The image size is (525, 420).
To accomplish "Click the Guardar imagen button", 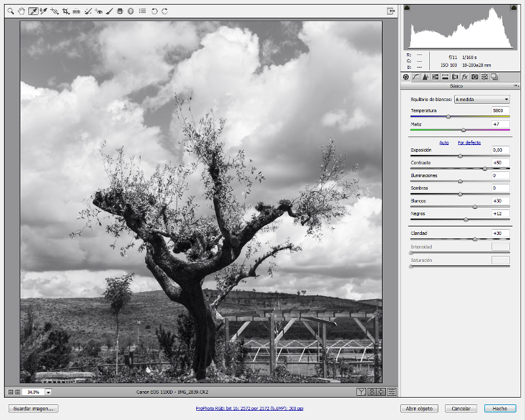I will tap(33, 409).
